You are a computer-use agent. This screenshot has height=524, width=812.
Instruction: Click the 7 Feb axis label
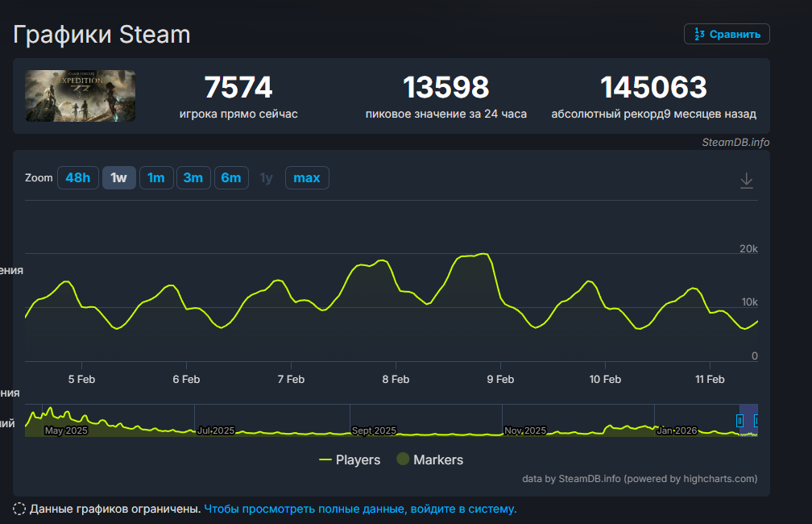coord(291,380)
